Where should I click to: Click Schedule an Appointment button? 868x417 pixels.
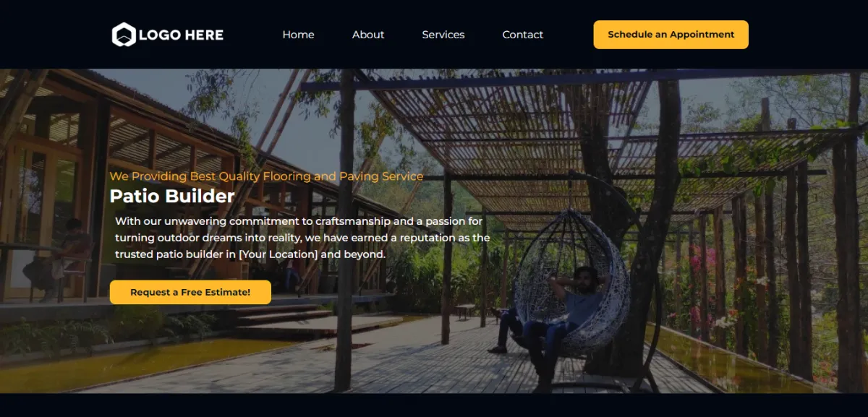[671, 35]
